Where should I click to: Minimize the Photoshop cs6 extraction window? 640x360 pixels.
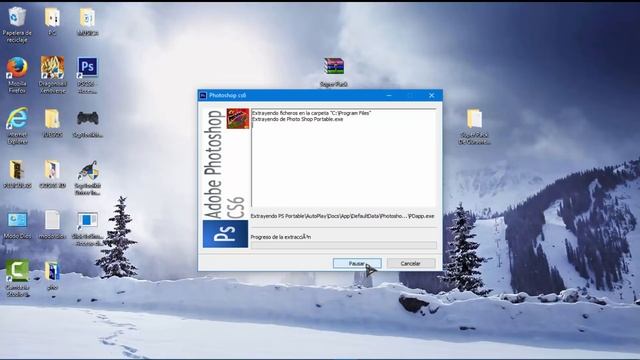point(389,96)
